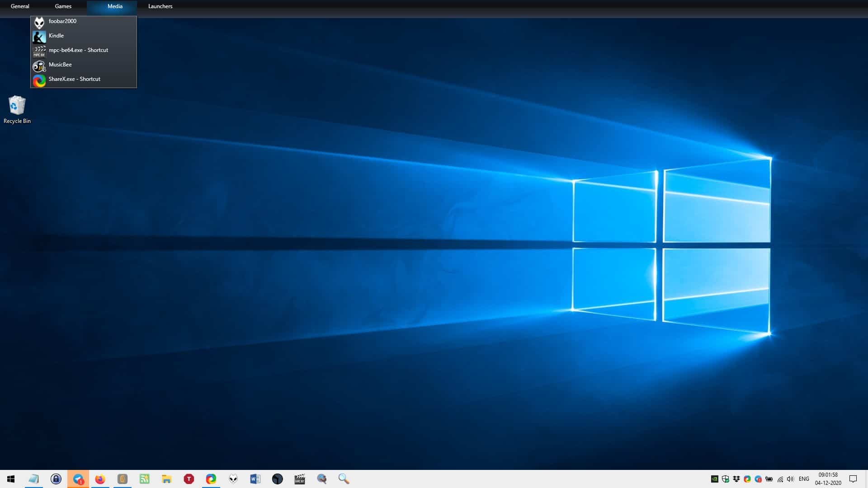Launch foobar2000 from the Media menu
Viewport: 868px width, 488px height.
84,21
